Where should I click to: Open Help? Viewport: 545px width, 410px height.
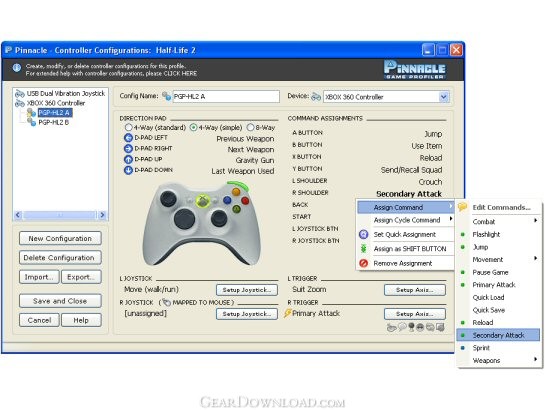pos(81,320)
